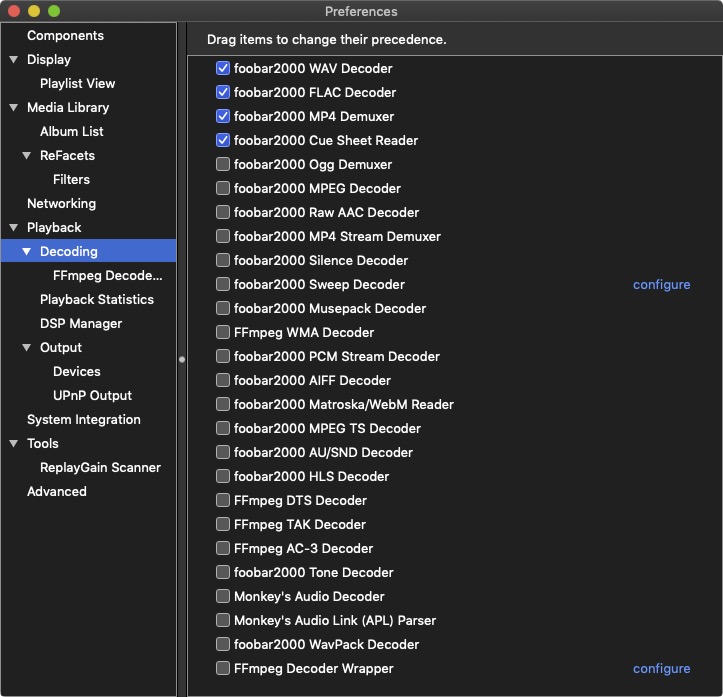723x697 pixels.
Task: Click the green zoom window button
Action: 54,11
